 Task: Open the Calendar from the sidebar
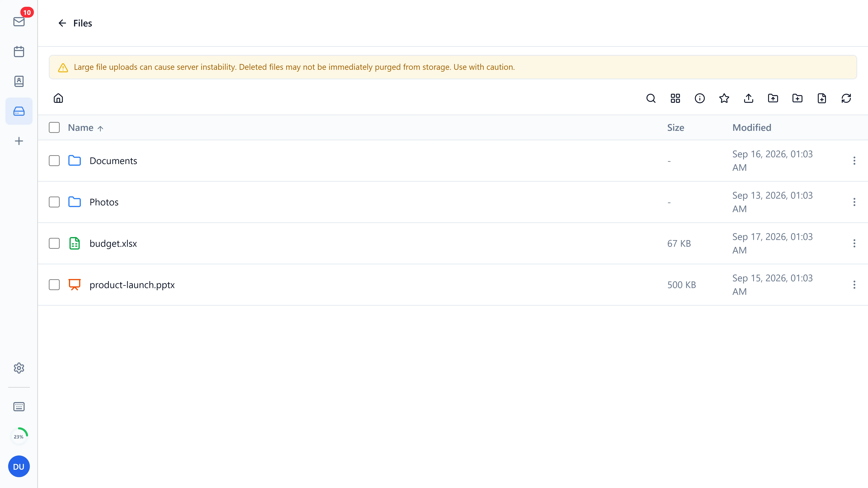(x=19, y=52)
